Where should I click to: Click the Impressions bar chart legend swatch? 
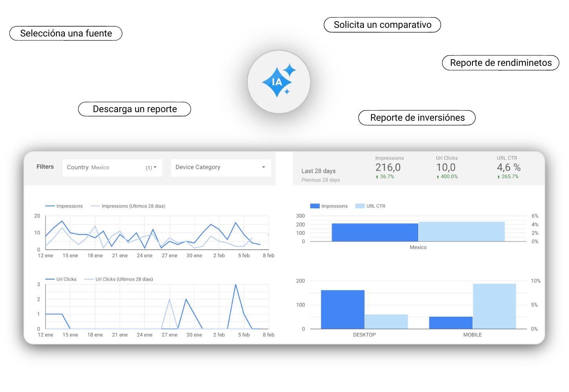tap(315, 206)
